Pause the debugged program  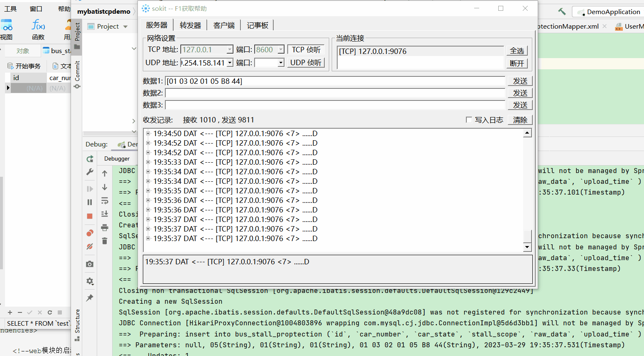point(90,202)
